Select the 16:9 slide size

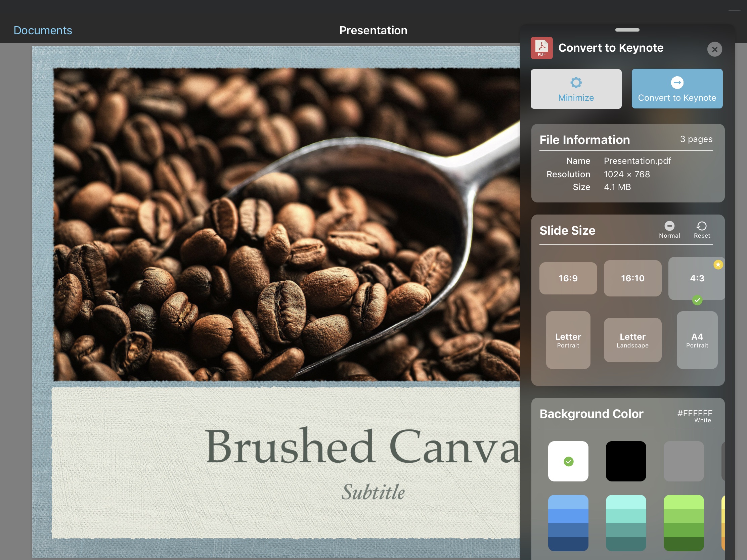568,278
